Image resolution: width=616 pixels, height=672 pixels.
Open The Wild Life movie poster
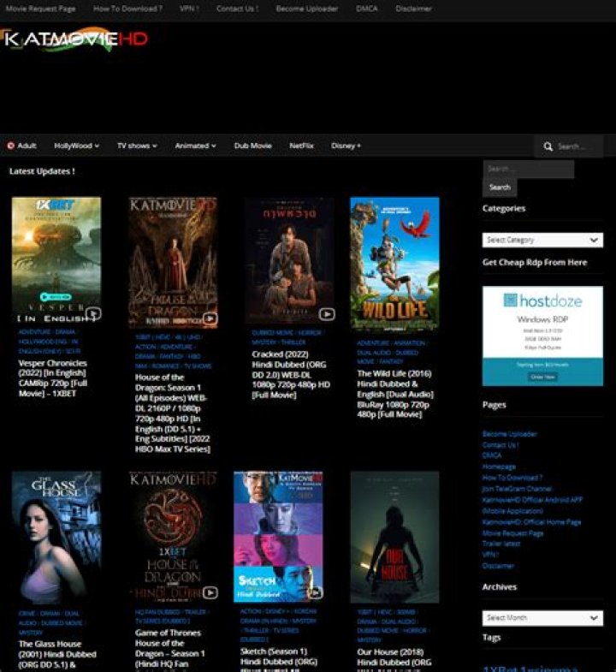click(x=394, y=264)
